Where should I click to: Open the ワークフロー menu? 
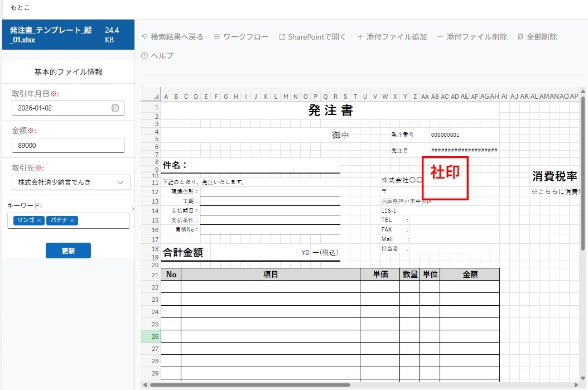point(240,37)
